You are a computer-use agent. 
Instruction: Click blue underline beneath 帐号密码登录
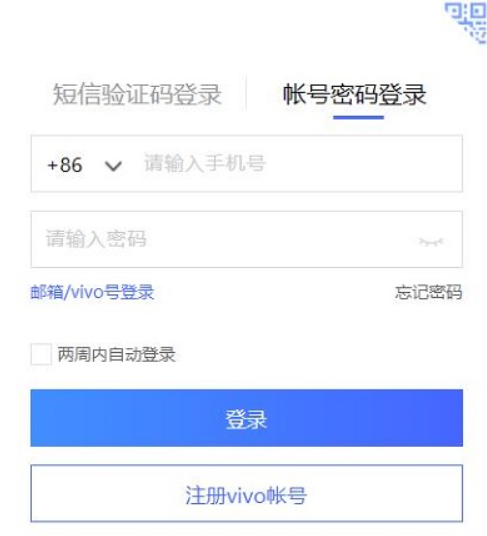coord(358,117)
